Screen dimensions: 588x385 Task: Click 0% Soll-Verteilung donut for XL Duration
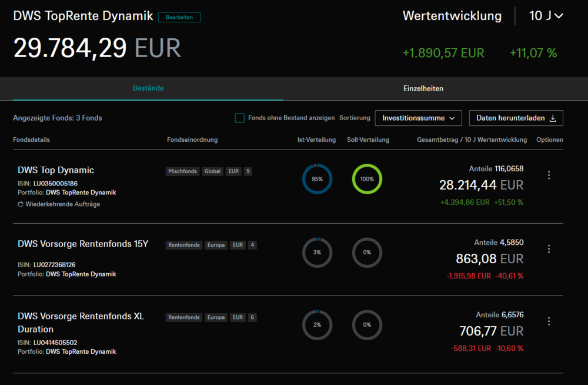[x=367, y=325]
